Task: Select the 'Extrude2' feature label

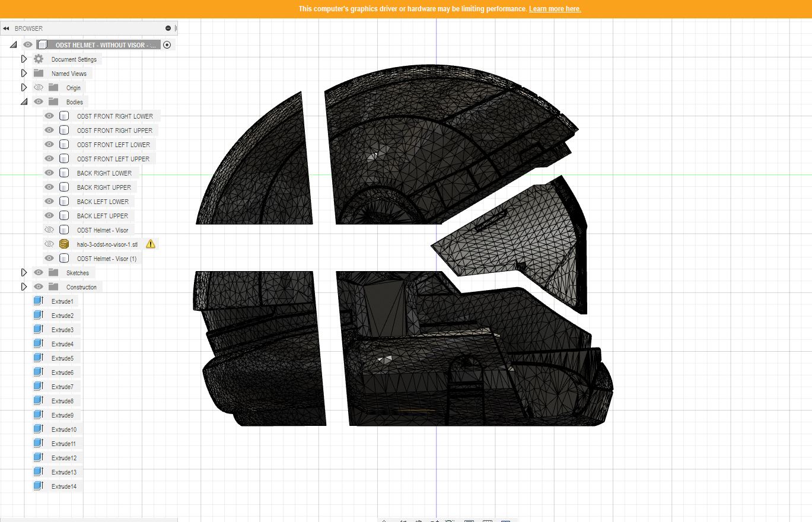Action: click(62, 316)
